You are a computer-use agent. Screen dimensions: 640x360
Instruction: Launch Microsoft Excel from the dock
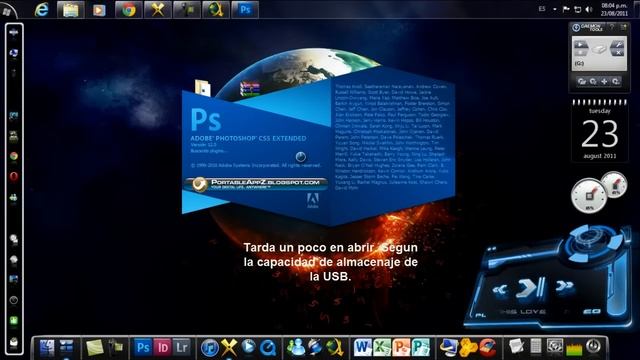[x=382, y=348]
